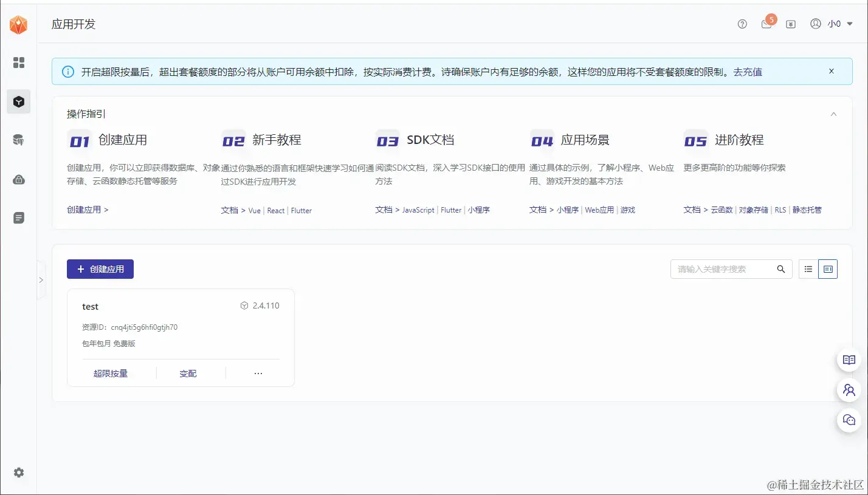The width and height of the screenshot is (868, 495).
Task: Open the community users floating icon
Action: 849,390
